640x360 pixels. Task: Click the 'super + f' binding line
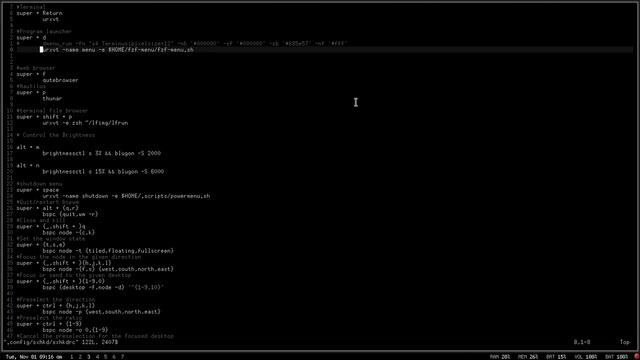31,74
